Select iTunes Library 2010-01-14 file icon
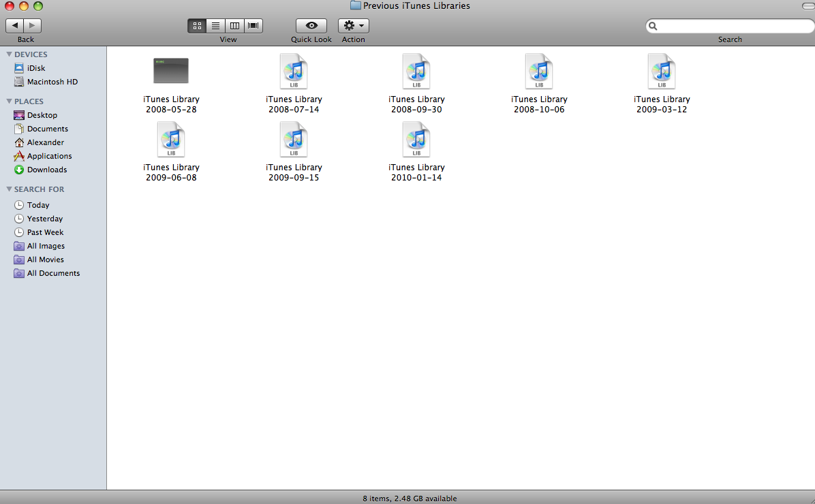This screenshot has height=504, width=815. coord(416,139)
